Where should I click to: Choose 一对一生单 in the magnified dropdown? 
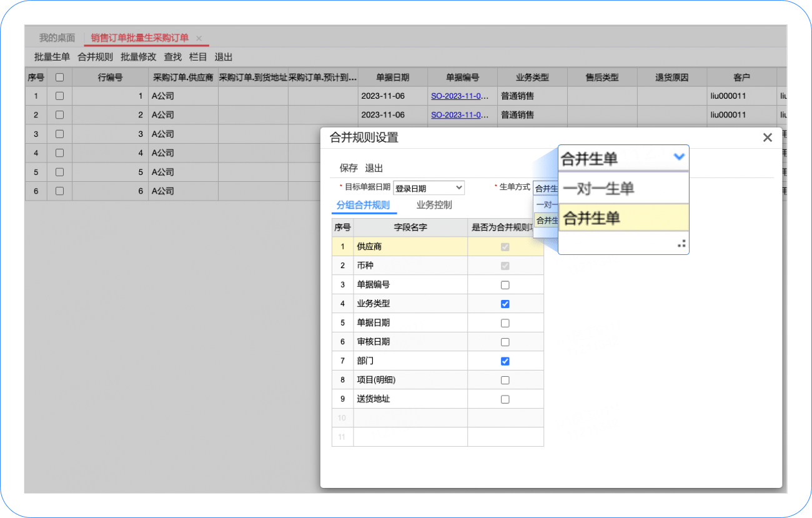coord(623,188)
